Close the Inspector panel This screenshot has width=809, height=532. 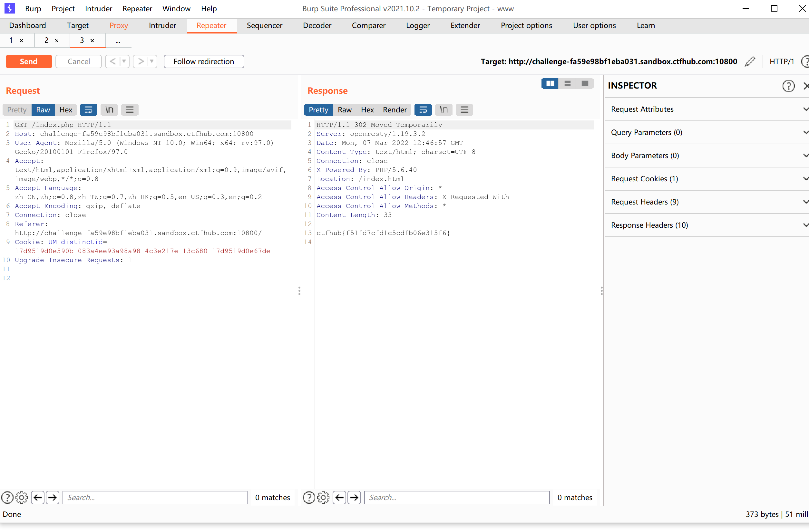pos(806,86)
